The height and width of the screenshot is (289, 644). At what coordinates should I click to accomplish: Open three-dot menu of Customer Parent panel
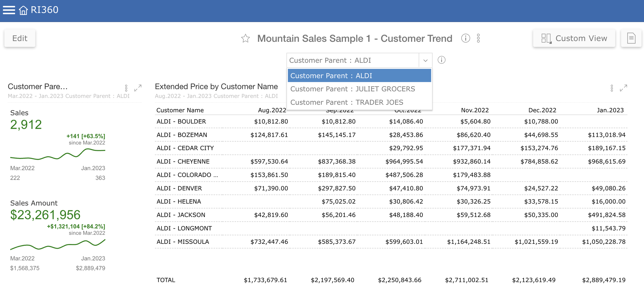point(126,88)
